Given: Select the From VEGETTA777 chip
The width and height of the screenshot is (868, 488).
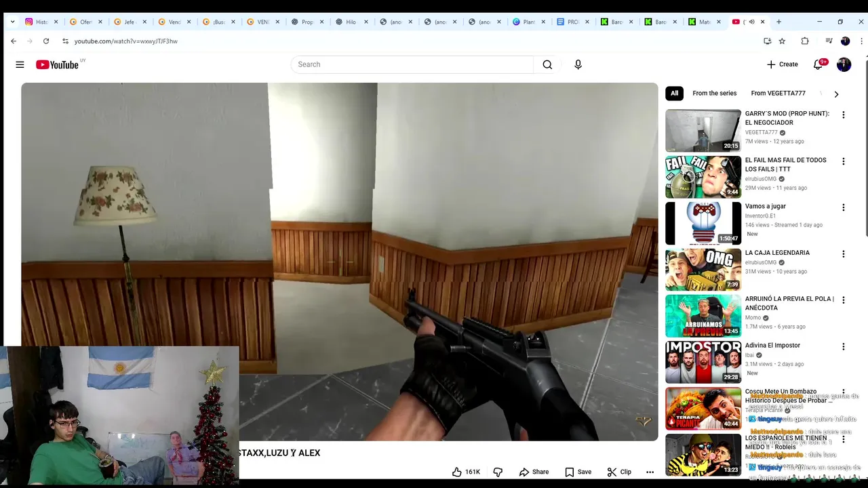Looking at the screenshot, I should [x=778, y=94].
